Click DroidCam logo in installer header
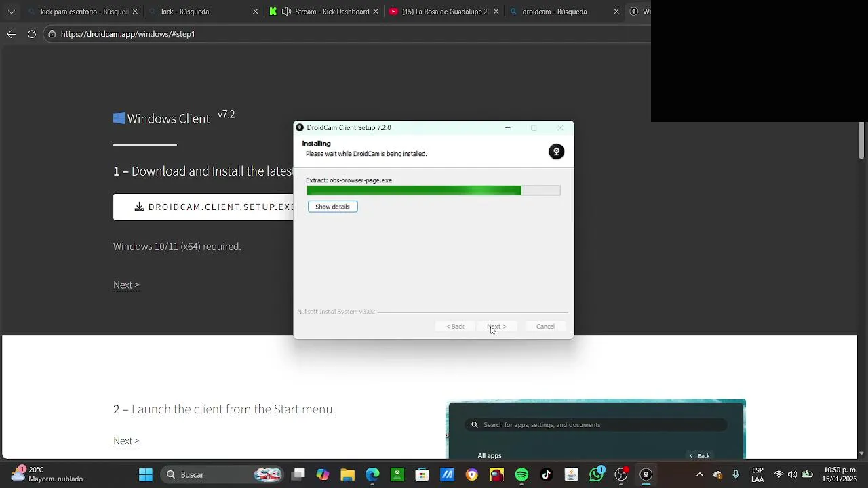868x488 pixels. click(556, 151)
